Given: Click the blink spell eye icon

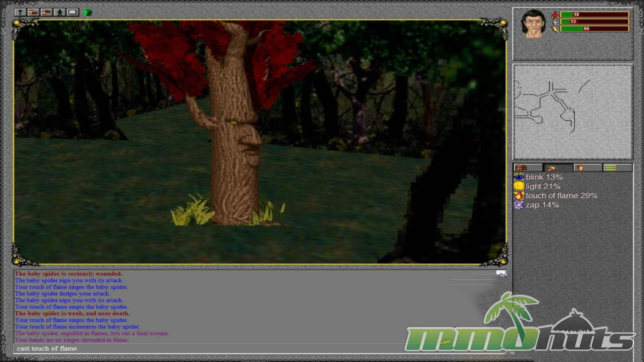Looking at the screenshot, I should 519,177.
